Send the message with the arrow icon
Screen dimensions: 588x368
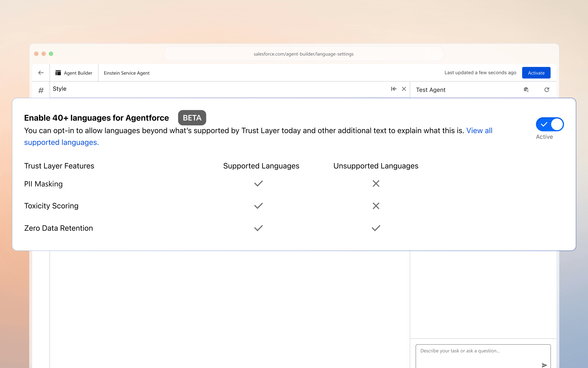pyautogui.click(x=544, y=365)
